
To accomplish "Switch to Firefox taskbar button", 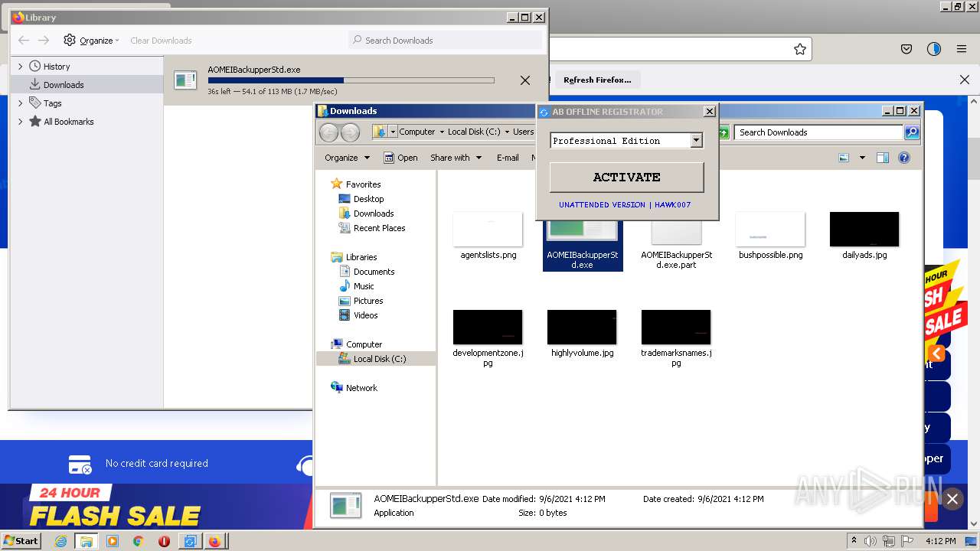I will tap(214, 541).
